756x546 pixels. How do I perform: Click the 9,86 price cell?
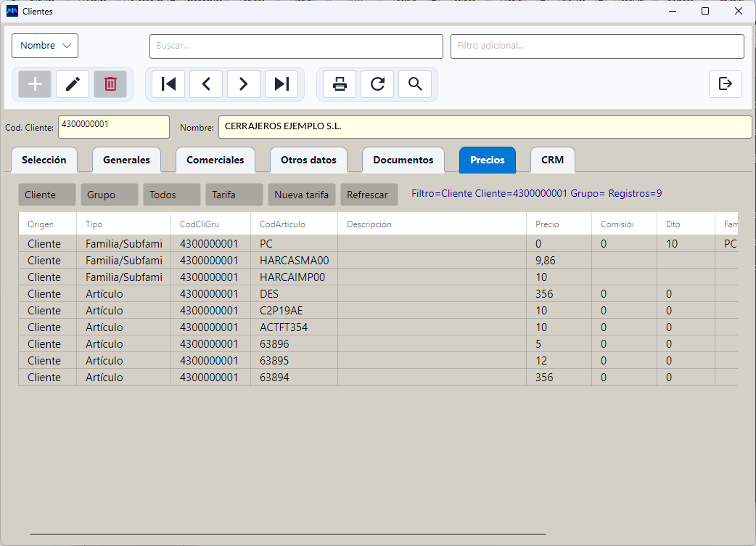pos(559,261)
